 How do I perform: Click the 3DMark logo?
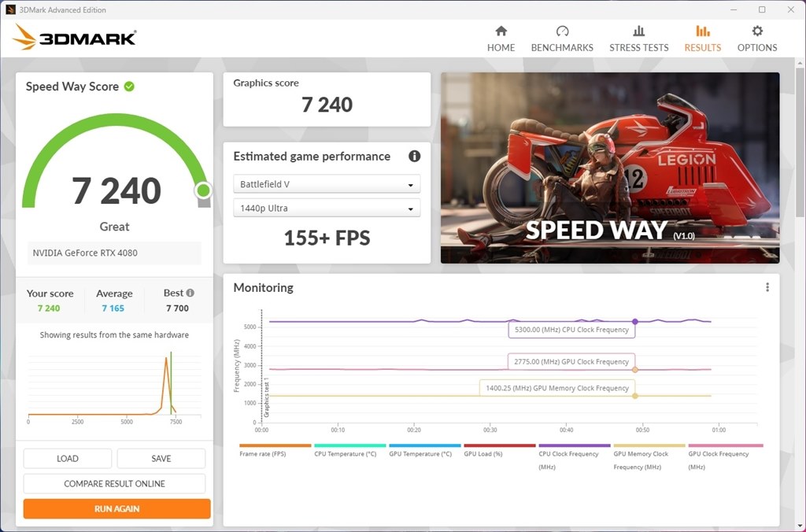[75, 37]
